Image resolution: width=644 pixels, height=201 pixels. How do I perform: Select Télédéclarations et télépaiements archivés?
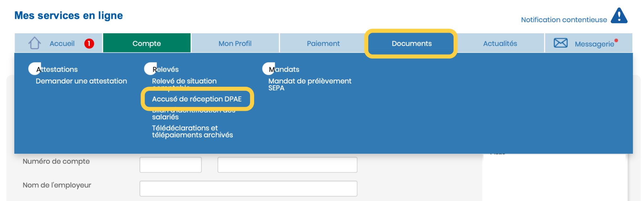coord(192,132)
